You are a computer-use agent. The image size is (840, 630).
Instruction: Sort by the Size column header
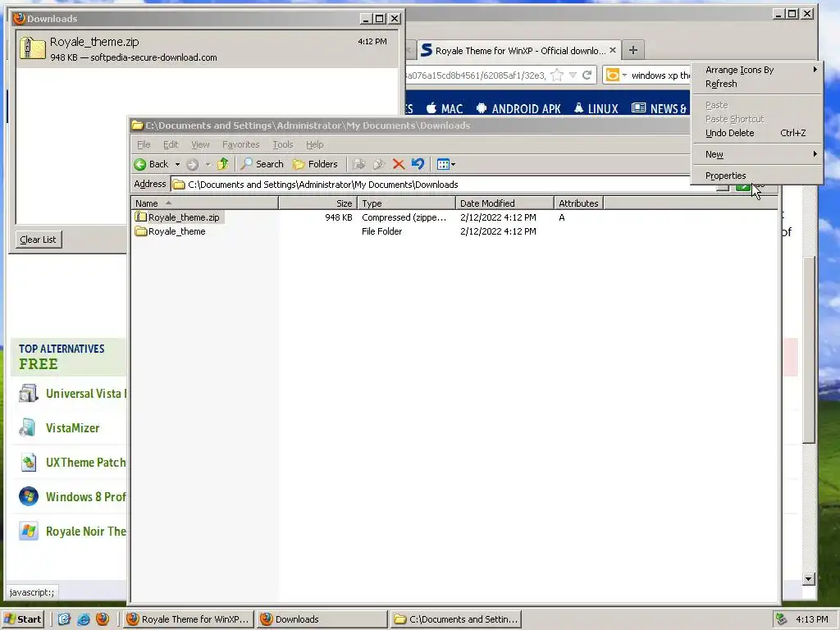317,203
